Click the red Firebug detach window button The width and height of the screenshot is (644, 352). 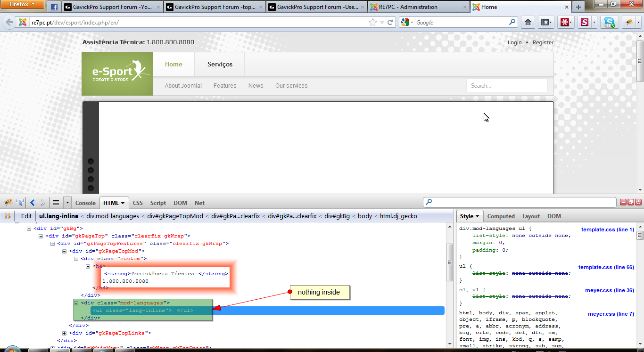click(631, 202)
